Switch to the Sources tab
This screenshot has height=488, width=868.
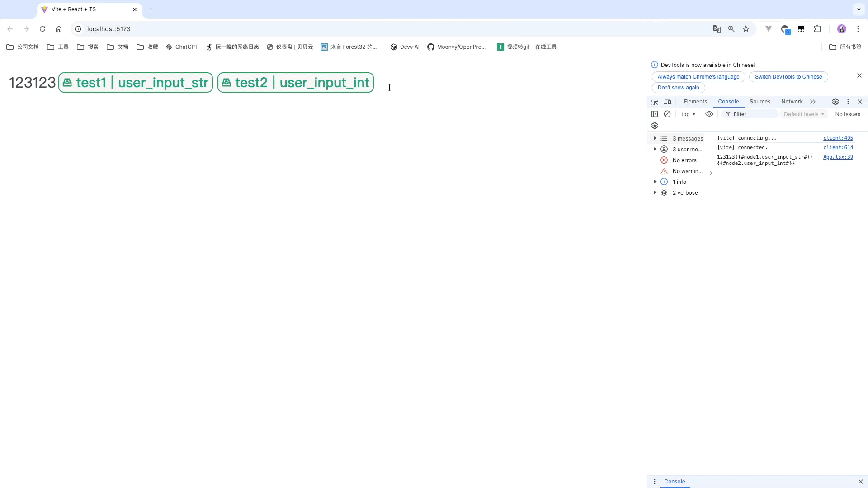pyautogui.click(x=759, y=102)
